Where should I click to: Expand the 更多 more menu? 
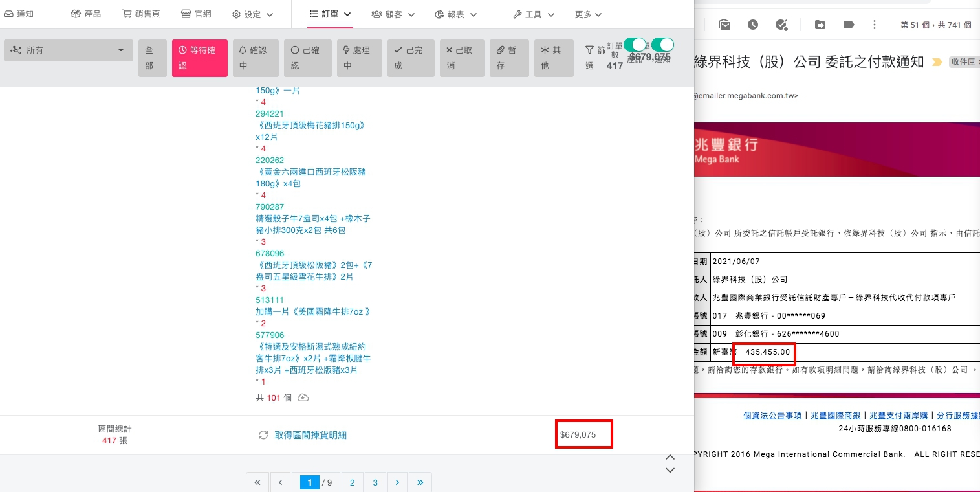[x=588, y=14]
